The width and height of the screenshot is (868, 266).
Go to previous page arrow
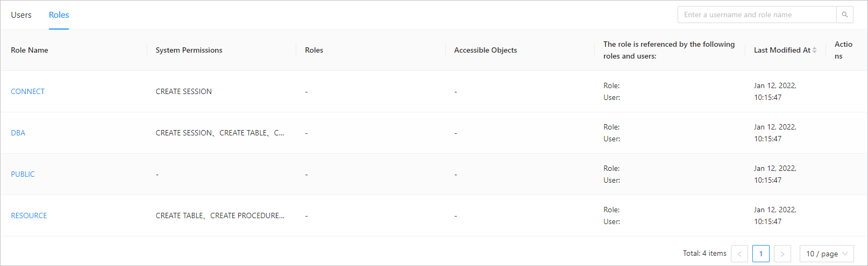pyautogui.click(x=739, y=254)
